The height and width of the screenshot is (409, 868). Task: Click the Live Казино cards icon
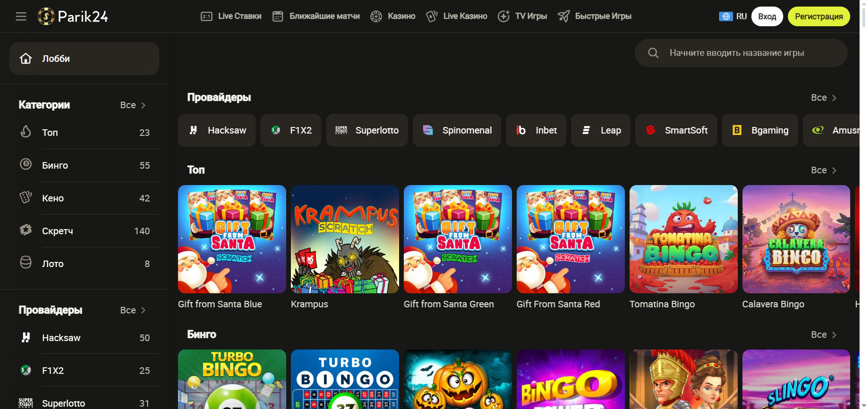[x=432, y=16]
